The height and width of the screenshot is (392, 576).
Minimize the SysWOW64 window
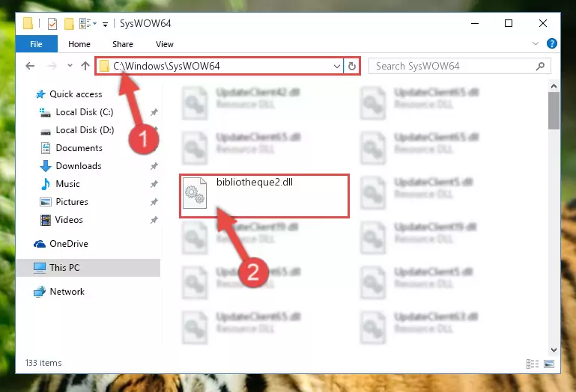tap(475, 23)
